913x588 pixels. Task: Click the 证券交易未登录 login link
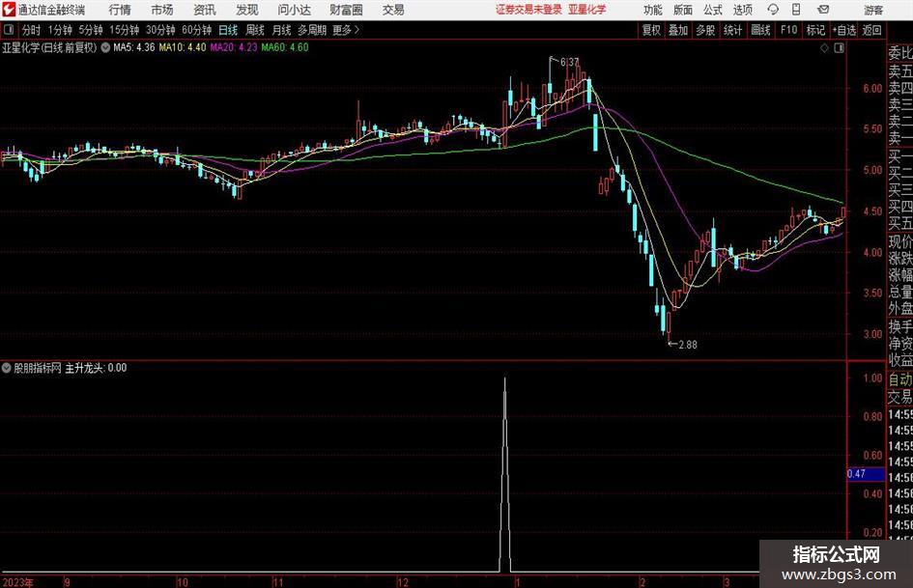(528, 10)
